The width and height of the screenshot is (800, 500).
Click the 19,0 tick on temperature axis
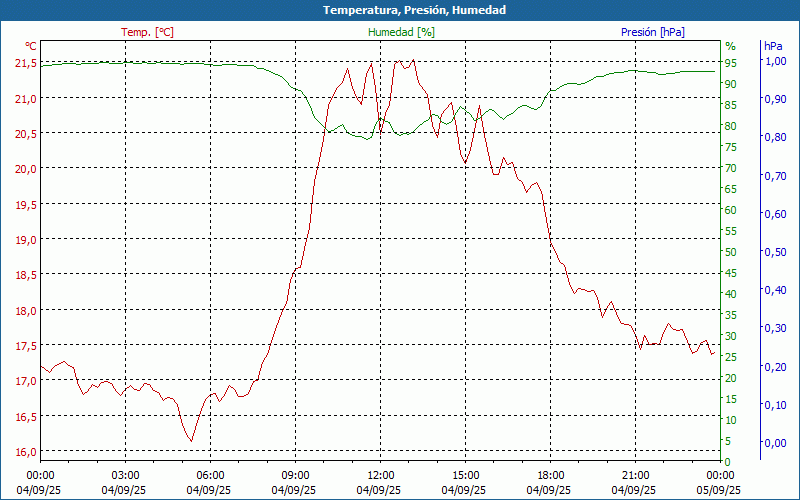pyautogui.click(x=27, y=240)
